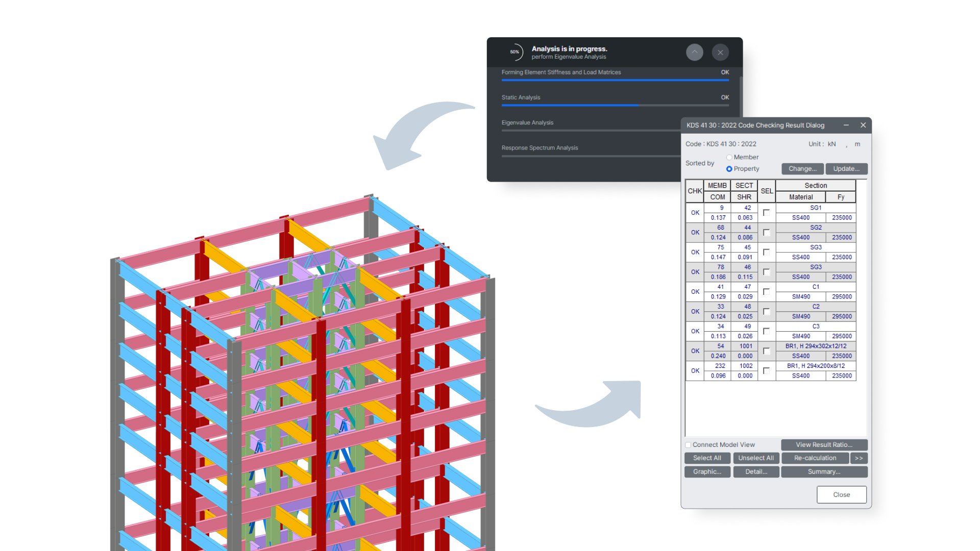Image resolution: width=980 pixels, height=551 pixels.
Task: Click the SHR column header
Action: pyautogui.click(x=744, y=197)
